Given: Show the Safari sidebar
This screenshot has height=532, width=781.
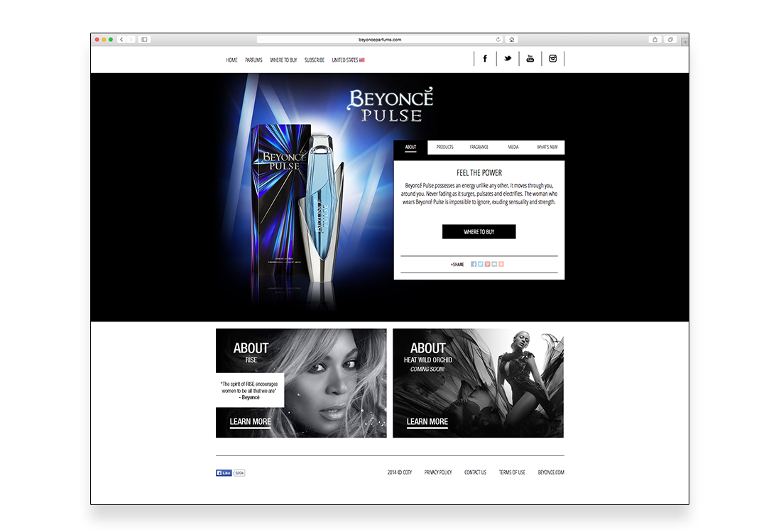Looking at the screenshot, I should pyautogui.click(x=144, y=39).
